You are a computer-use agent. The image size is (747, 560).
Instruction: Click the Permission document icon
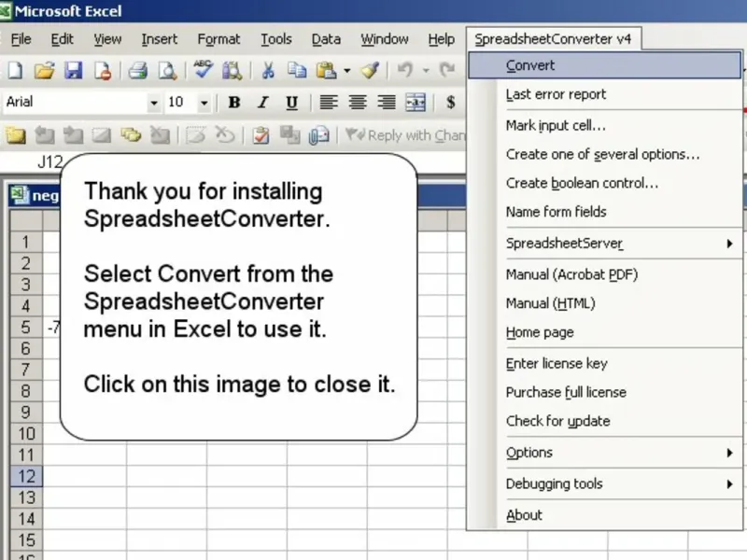click(103, 71)
